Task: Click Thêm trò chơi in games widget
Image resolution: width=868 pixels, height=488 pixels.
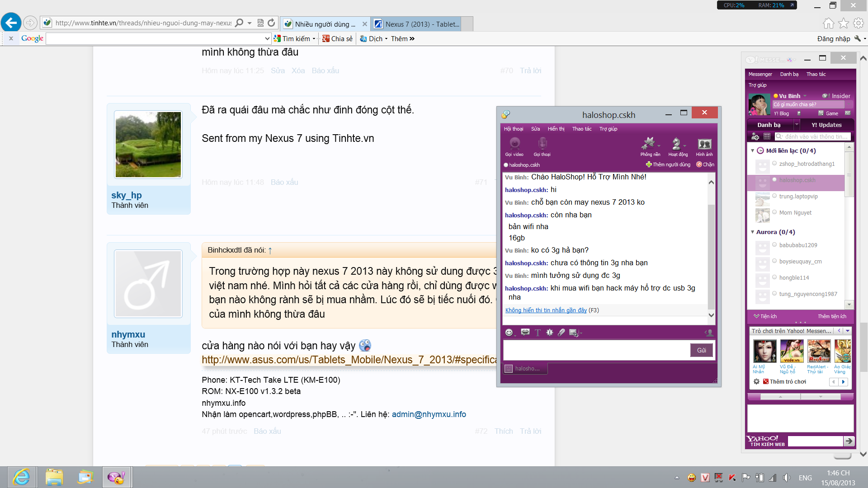Action: pos(788,382)
